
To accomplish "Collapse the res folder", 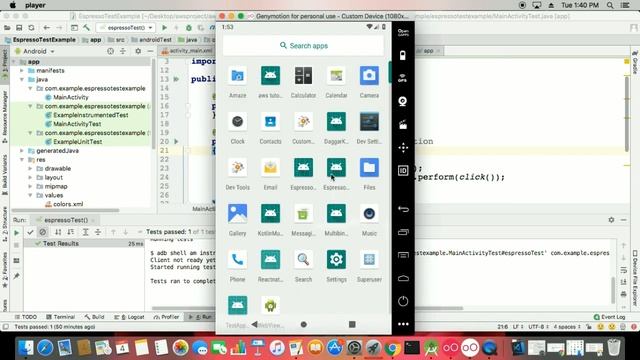I will click(x=22, y=160).
